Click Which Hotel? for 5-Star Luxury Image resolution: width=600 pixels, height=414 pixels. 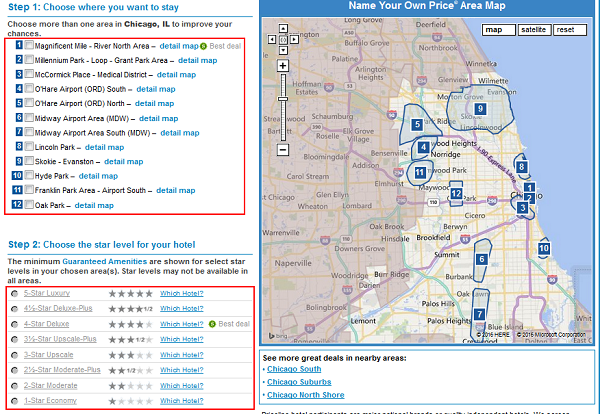pos(181,293)
